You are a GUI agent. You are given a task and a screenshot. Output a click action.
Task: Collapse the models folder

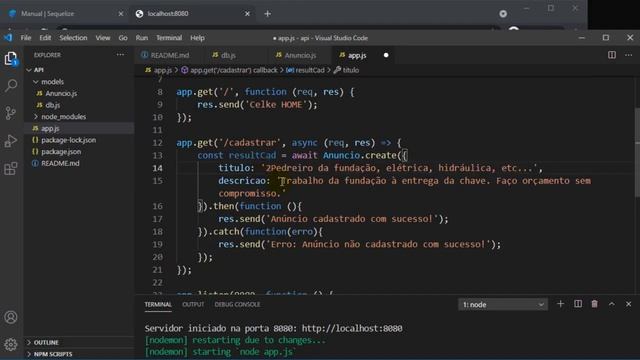point(36,82)
